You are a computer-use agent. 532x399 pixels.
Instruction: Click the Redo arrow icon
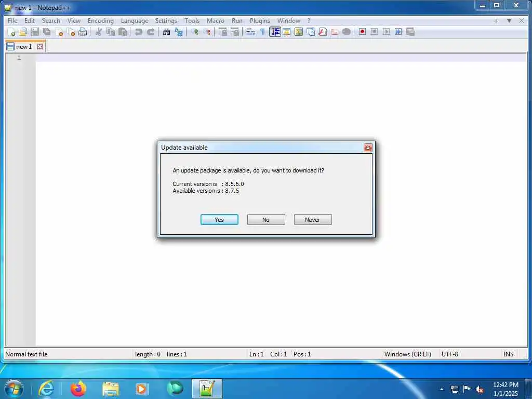pos(151,32)
